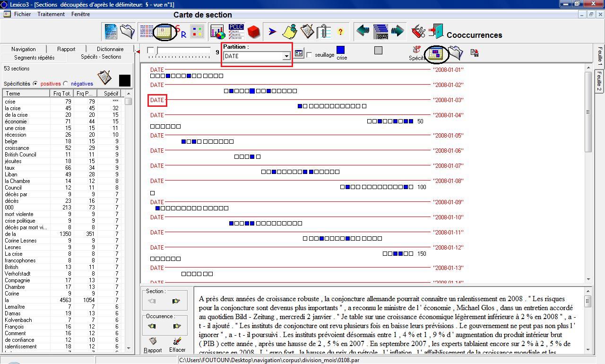The width and height of the screenshot is (605, 364).
Task: Open the PCLC toolbar tool
Action: [236, 32]
